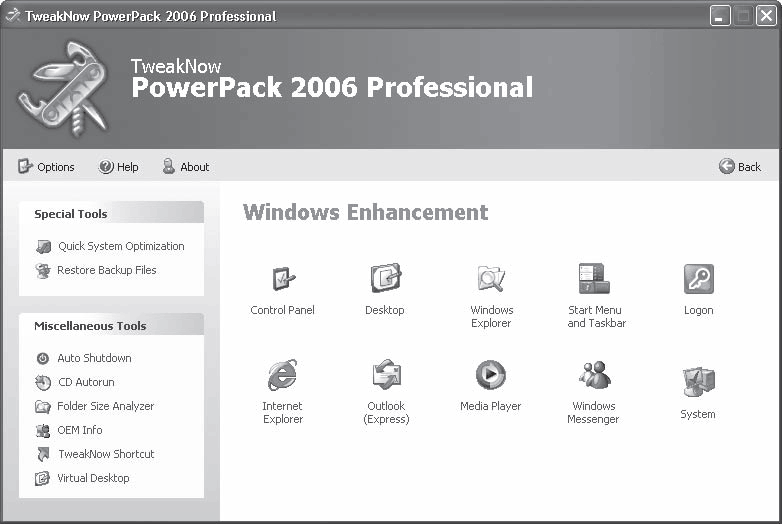
Task: Launch Quick System Optimization link
Action: click(x=121, y=246)
